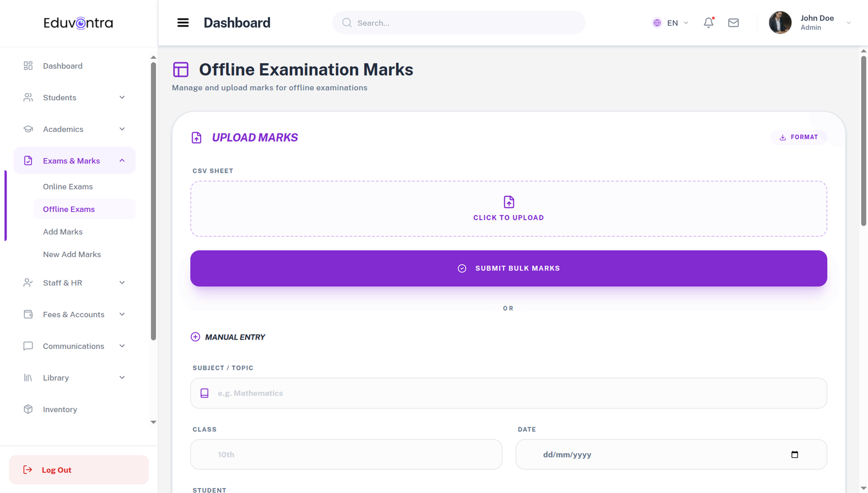Click the Submit Bulk Marks button
This screenshot has height=493, width=868.
click(508, 268)
